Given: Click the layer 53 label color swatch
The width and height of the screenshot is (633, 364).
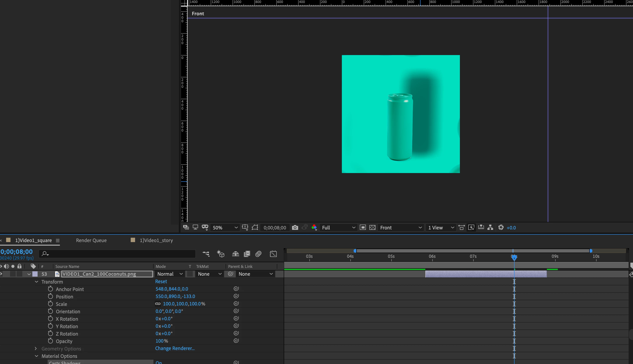Looking at the screenshot, I should click(35, 274).
